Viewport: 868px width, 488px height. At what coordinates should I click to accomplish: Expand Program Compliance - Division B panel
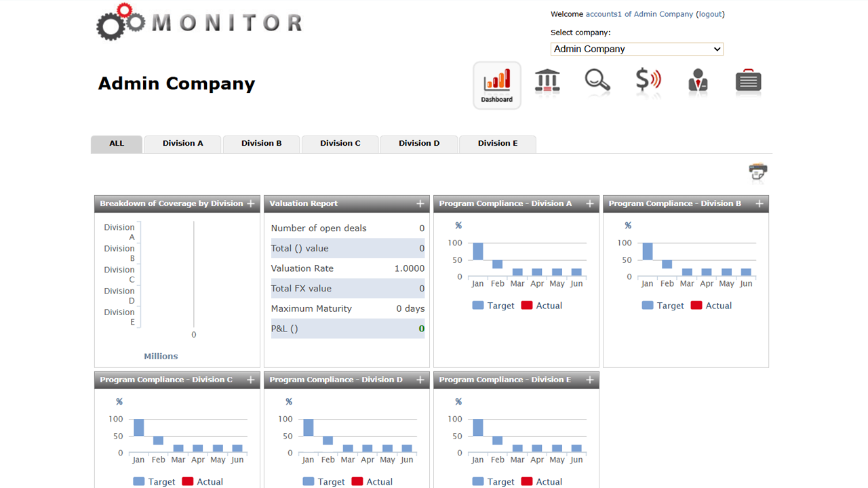click(x=759, y=204)
